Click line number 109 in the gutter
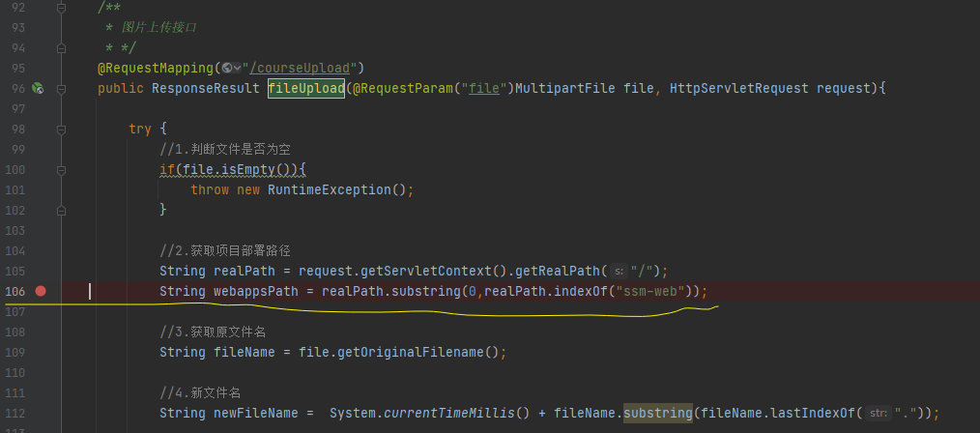The width and height of the screenshot is (980, 433). click(16, 353)
